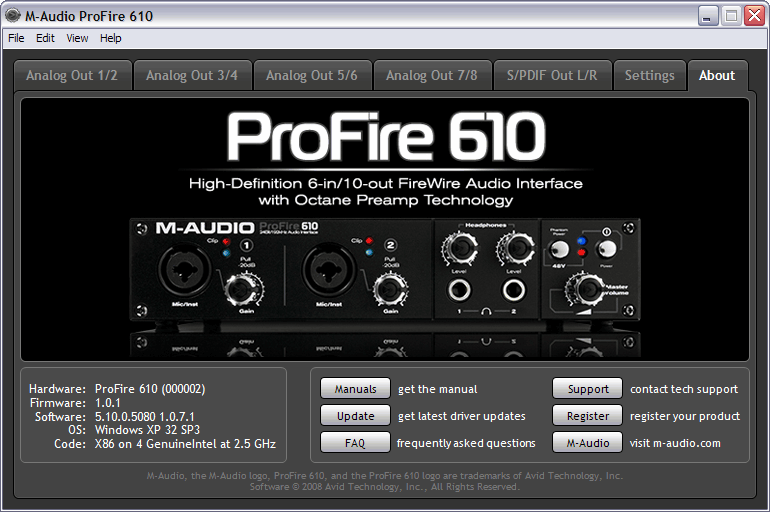
Task: Minimize the M-Audio ProFire 610 window
Action: coord(708,16)
